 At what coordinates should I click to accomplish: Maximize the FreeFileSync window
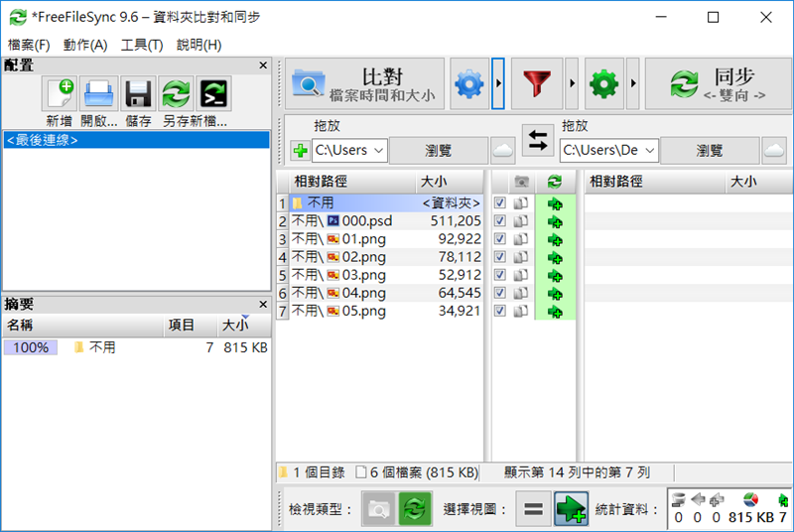713,17
